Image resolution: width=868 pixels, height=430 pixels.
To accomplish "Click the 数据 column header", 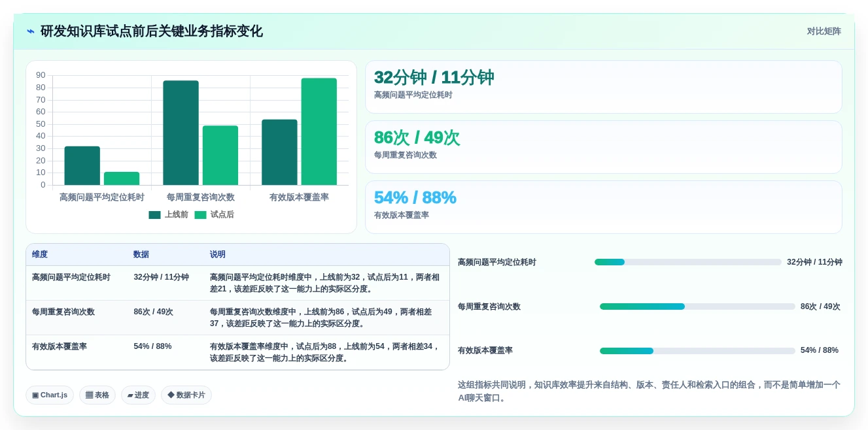I will [x=141, y=254].
